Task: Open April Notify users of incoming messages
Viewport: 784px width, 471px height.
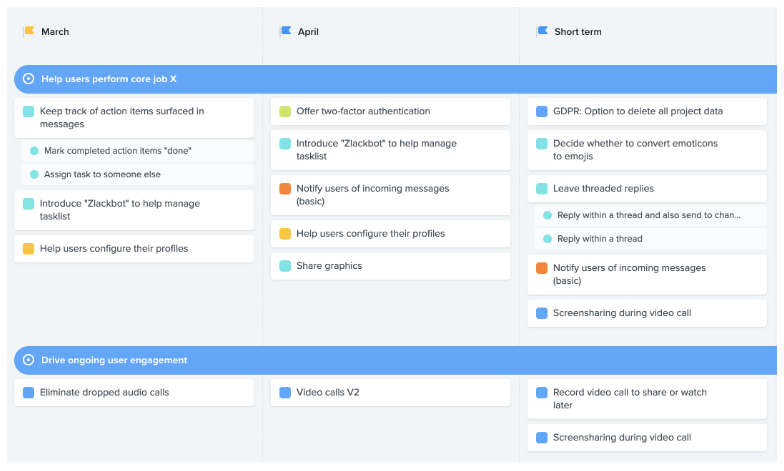Action: click(390, 195)
